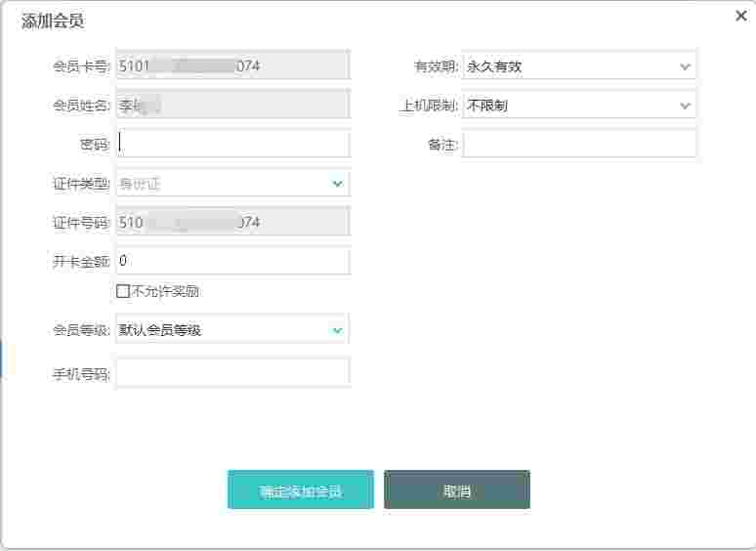Viewport: 756px width, 551px height.
Task: Click the 备注 input field
Action: [578, 144]
